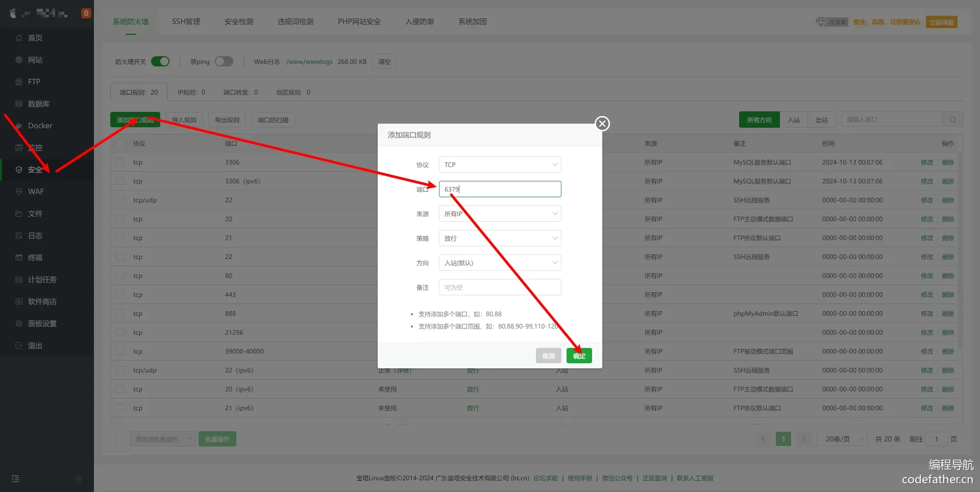Open the source 所有IP dropdown
The width and height of the screenshot is (980, 492).
click(500, 214)
